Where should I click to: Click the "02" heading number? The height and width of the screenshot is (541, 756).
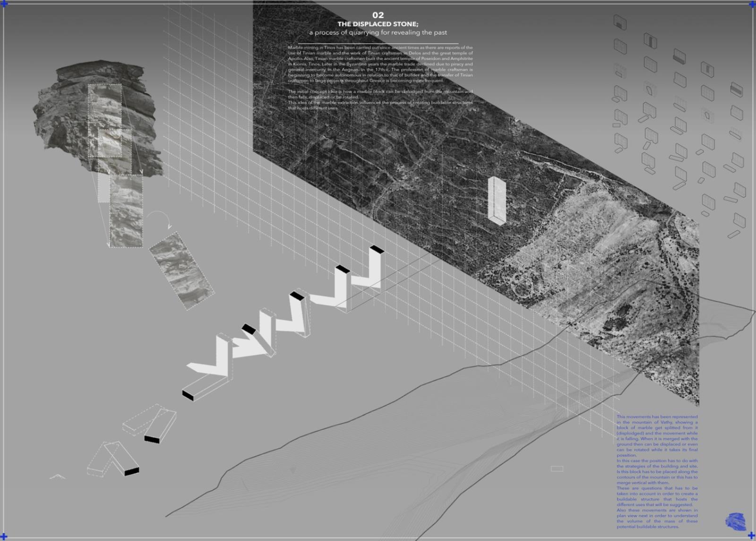[378, 15]
